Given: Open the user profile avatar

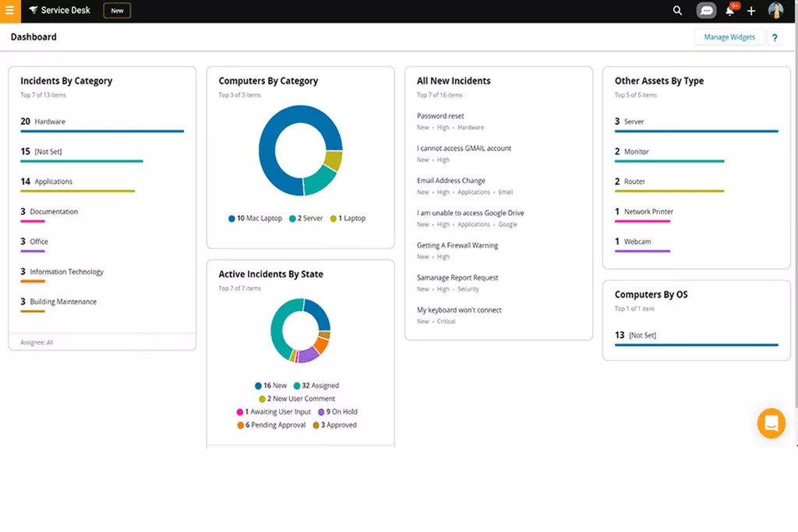Looking at the screenshot, I should [x=775, y=11].
